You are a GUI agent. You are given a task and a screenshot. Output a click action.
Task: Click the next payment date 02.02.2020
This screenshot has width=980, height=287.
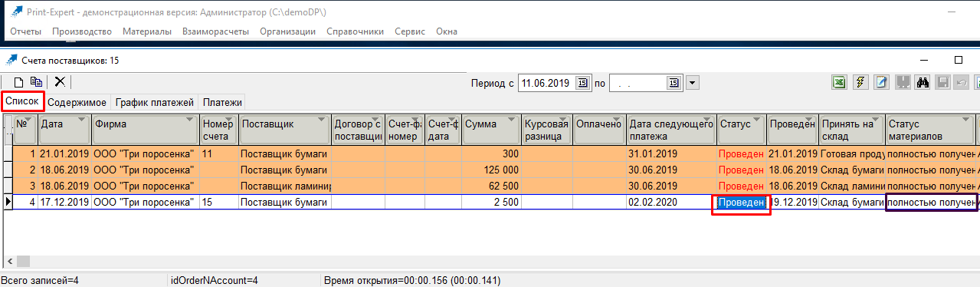coord(671,202)
